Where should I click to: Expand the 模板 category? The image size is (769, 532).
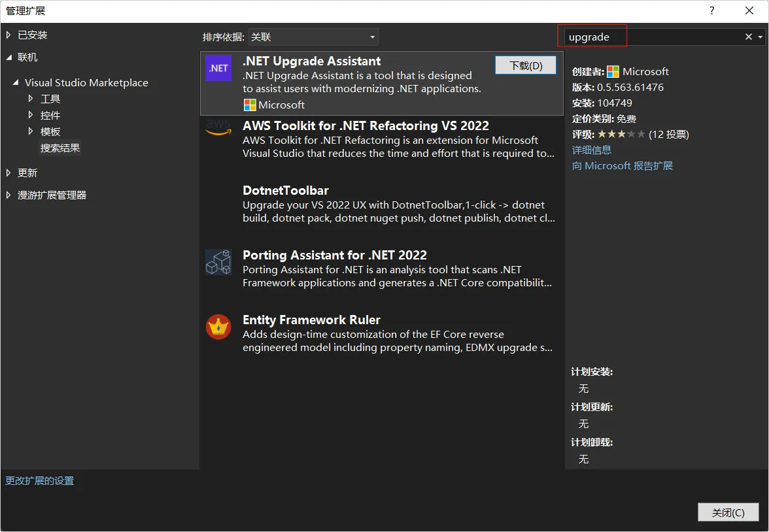coord(30,131)
